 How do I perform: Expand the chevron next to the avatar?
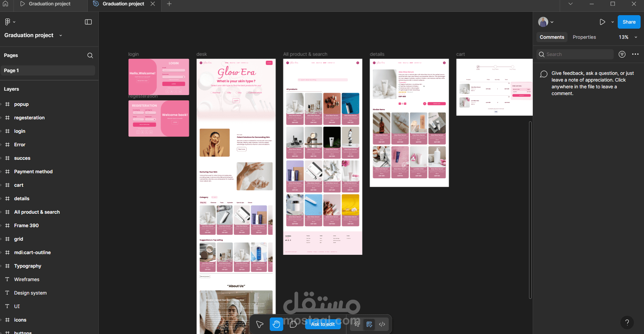pyautogui.click(x=552, y=22)
